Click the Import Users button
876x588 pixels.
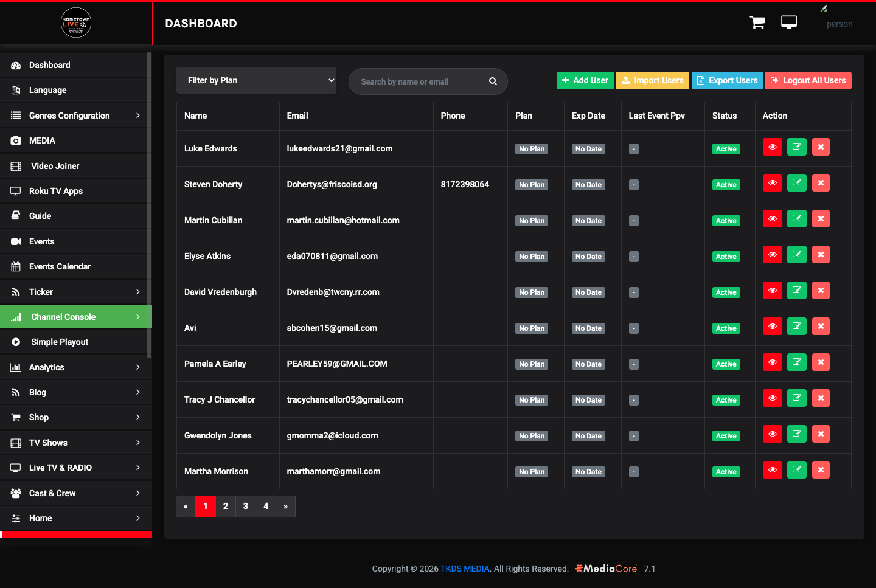[653, 80]
